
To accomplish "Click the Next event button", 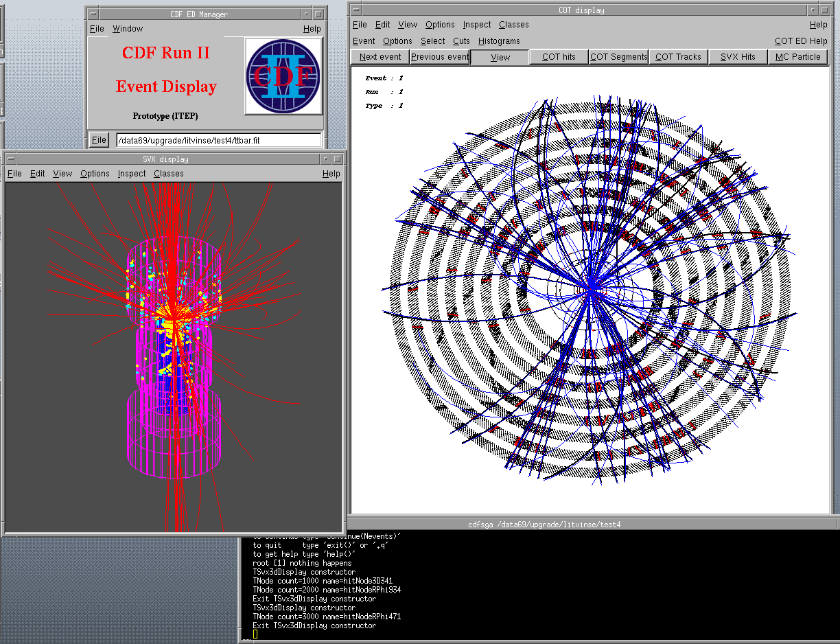I will (x=380, y=57).
